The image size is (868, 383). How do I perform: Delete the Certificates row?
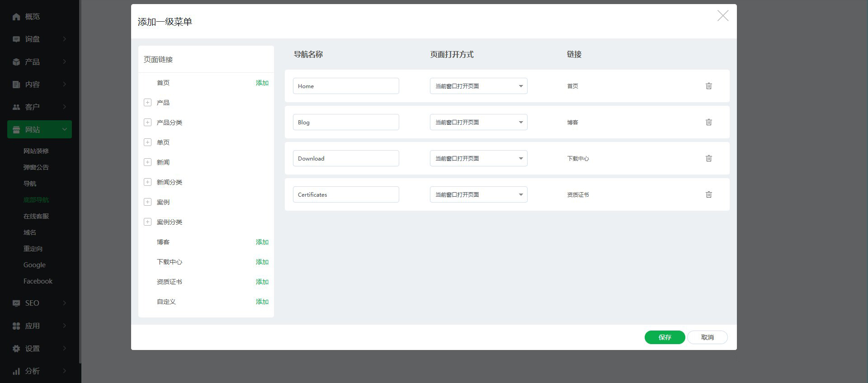(708, 194)
